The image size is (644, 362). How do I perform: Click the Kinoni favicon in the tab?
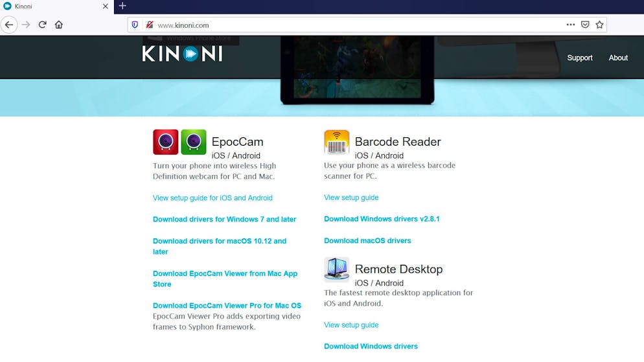tap(7, 6)
